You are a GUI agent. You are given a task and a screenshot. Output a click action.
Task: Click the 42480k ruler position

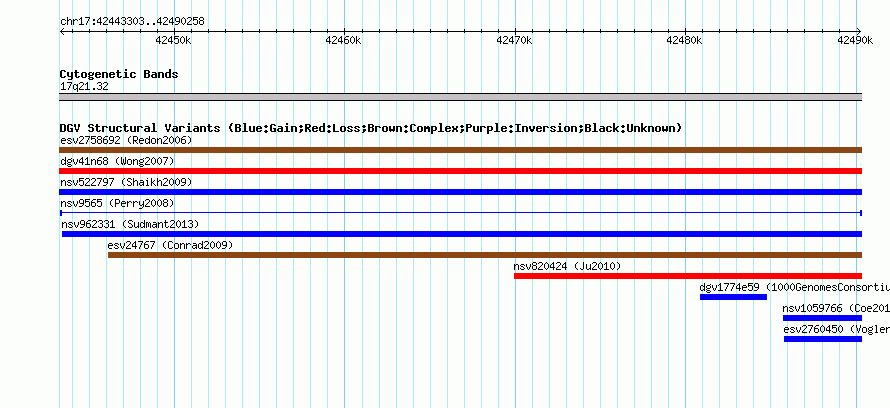click(x=685, y=40)
